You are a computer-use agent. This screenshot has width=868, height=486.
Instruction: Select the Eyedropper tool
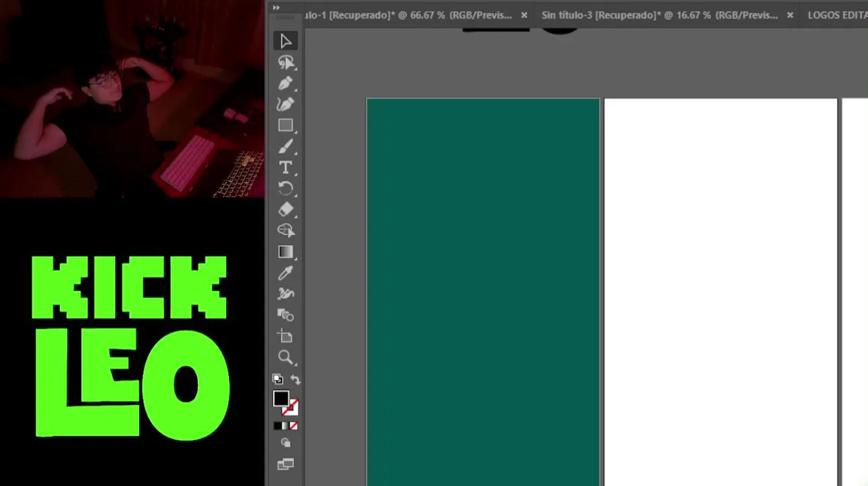click(x=286, y=273)
